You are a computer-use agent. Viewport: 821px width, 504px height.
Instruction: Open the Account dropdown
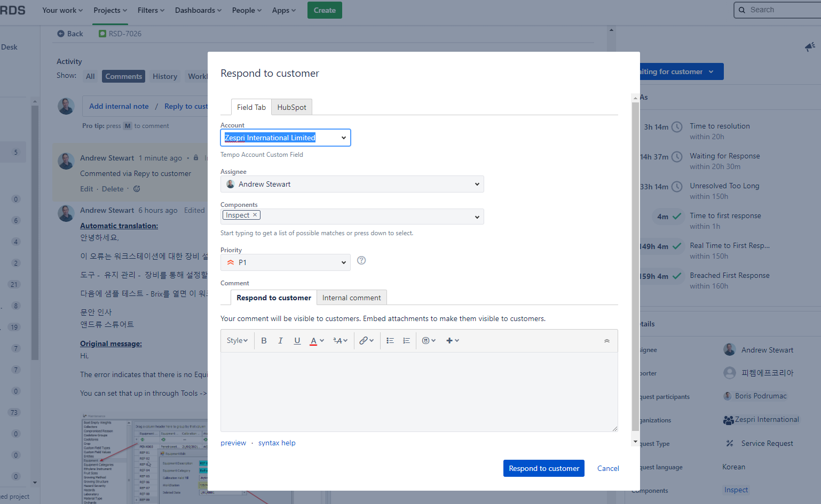click(286, 138)
